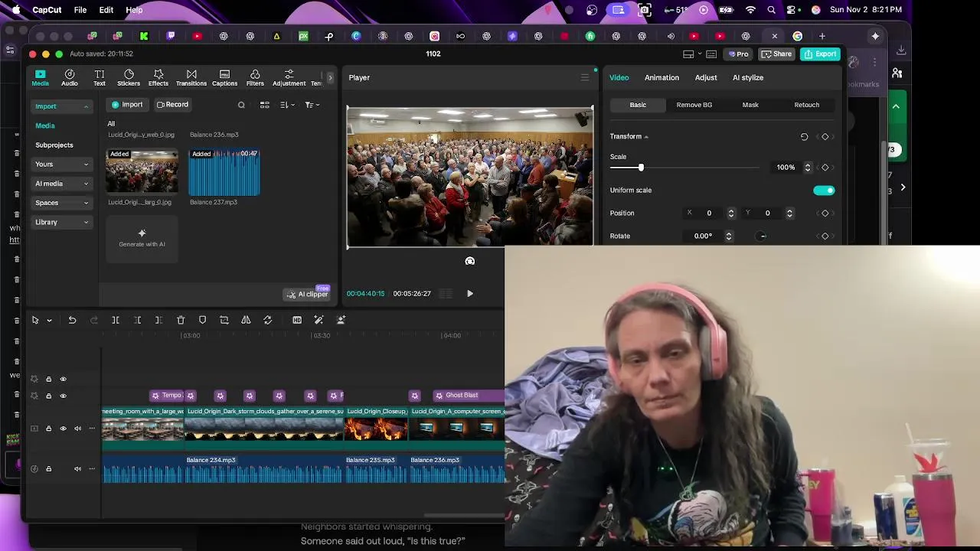
Task: Click the Undo arrow in timeline toolbar
Action: 72,320
